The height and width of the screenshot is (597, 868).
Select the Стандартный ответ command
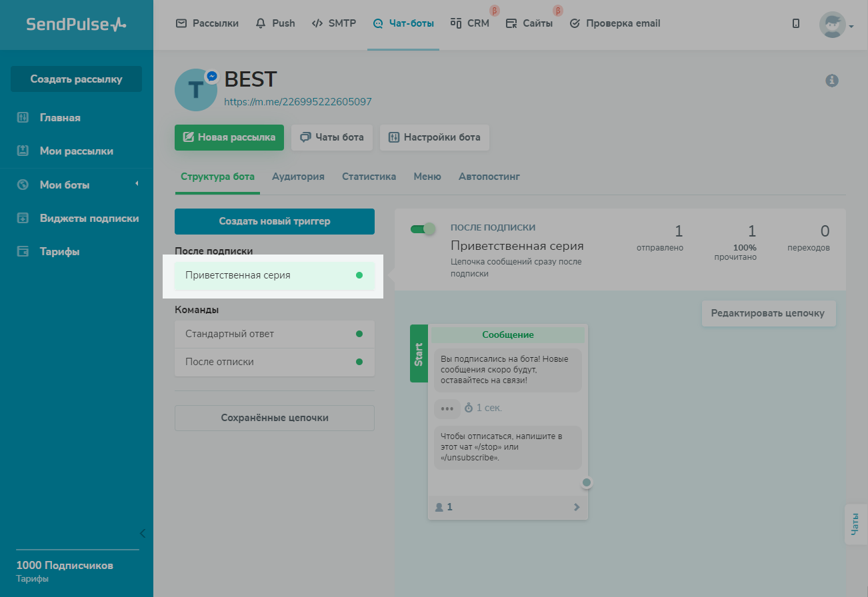275,334
